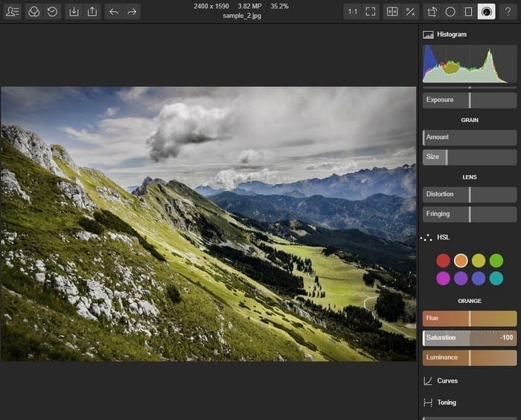This screenshot has width=521, height=420.
Task: Click the HSL dots icon
Action: (426, 238)
